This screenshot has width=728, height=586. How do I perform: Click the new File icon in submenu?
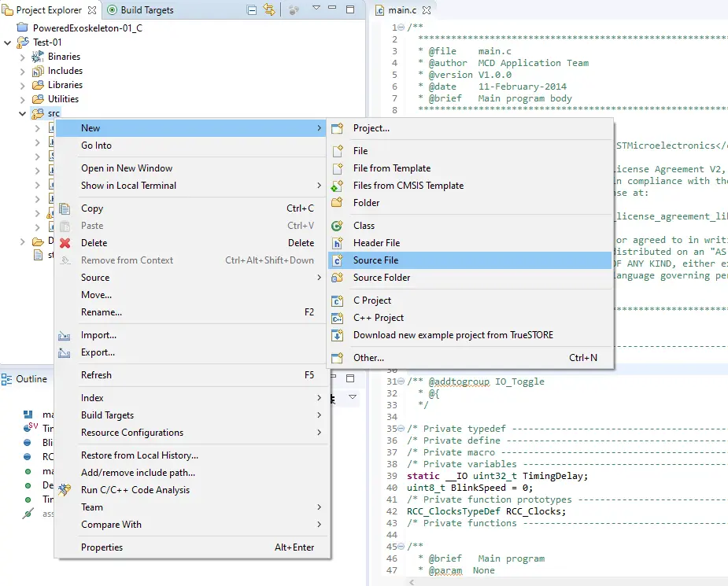(x=338, y=151)
